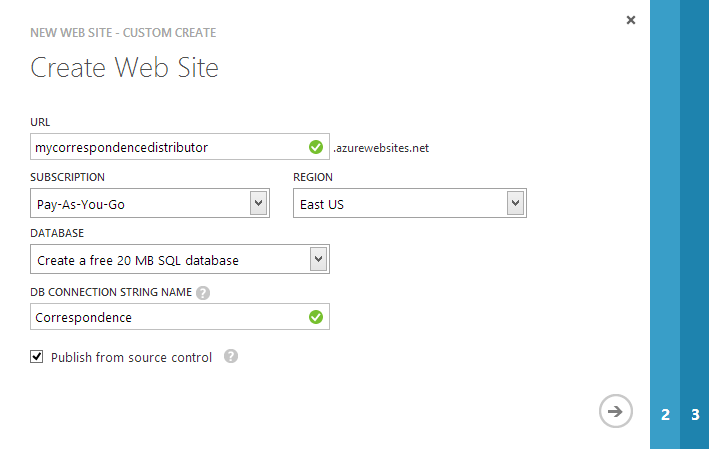709x449 pixels.
Task: Jump to wizard step 2
Action: point(665,414)
